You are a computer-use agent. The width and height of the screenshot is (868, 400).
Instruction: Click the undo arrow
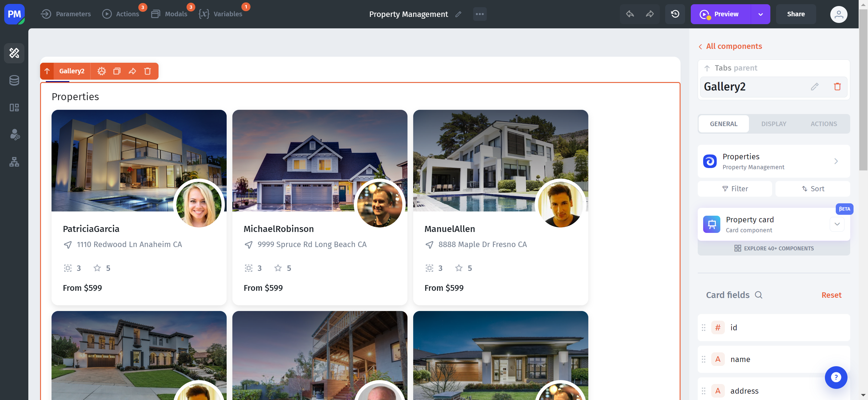click(630, 14)
